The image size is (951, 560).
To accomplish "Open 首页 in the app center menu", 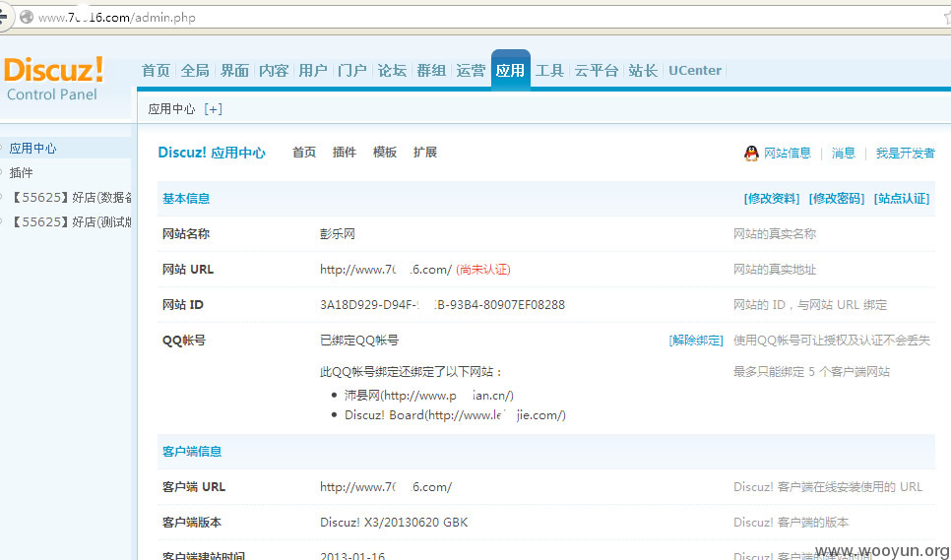I will (x=304, y=153).
